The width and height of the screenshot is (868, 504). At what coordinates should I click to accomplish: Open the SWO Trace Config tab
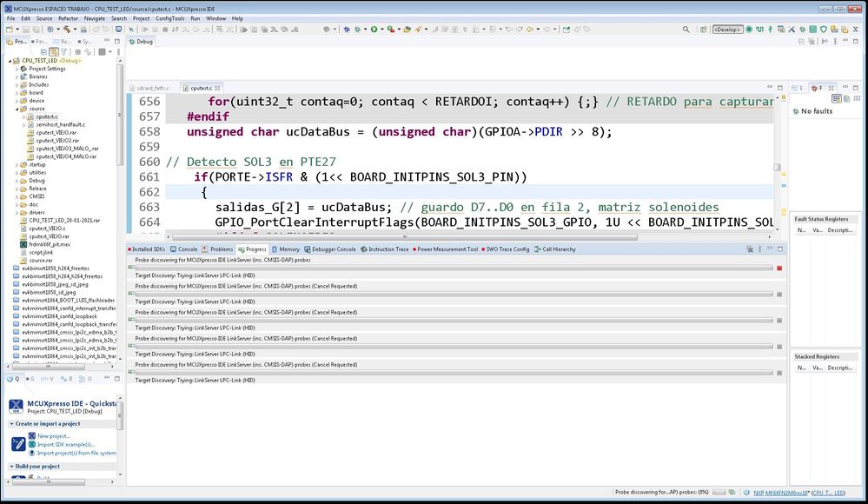(x=506, y=249)
